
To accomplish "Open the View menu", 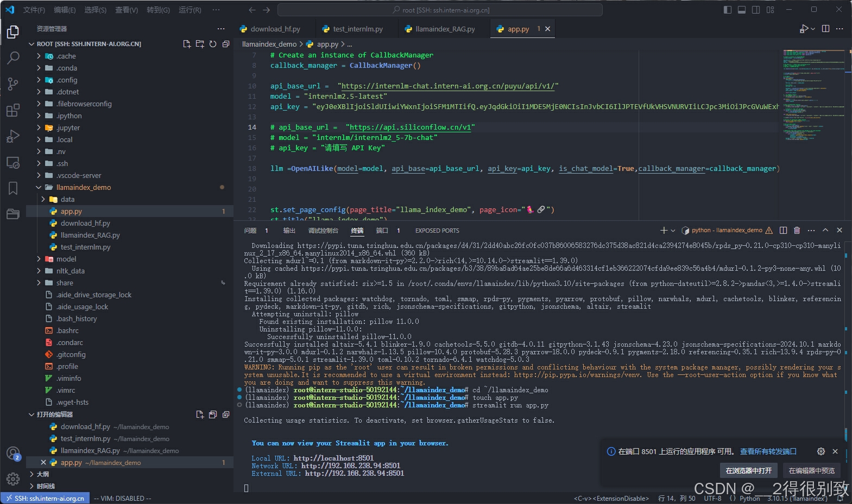I will [126, 10].
